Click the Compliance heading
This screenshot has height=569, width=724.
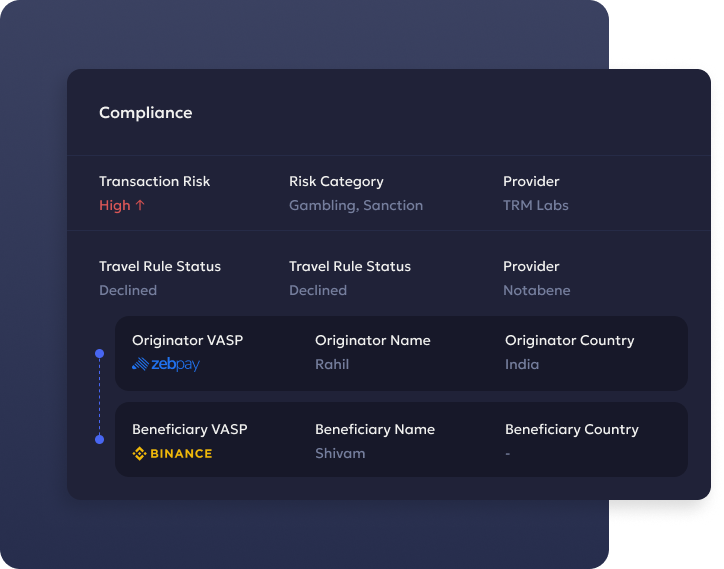(145, 113)
